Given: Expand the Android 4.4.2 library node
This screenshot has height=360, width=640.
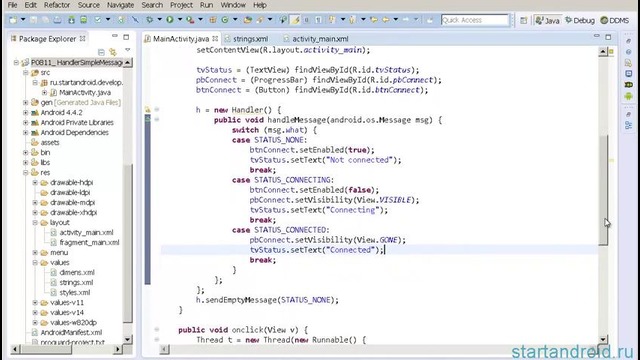Looking at the screenshot, I should (x=26, y=112).
